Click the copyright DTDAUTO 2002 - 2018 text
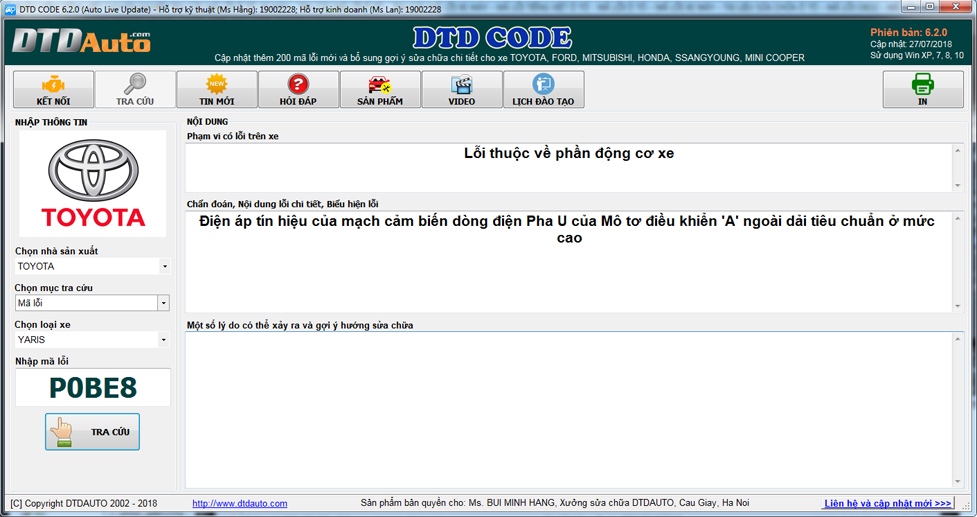This screenshot has width=977, height=517. pyautogui.click(x=84, y=503)
